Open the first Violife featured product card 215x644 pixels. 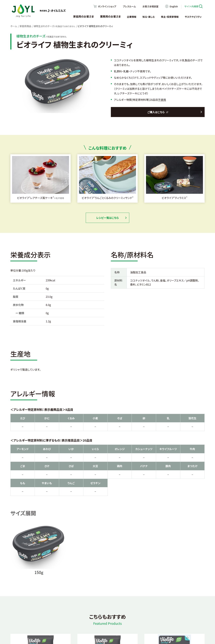pyautogui.click(x=41, y=639)
